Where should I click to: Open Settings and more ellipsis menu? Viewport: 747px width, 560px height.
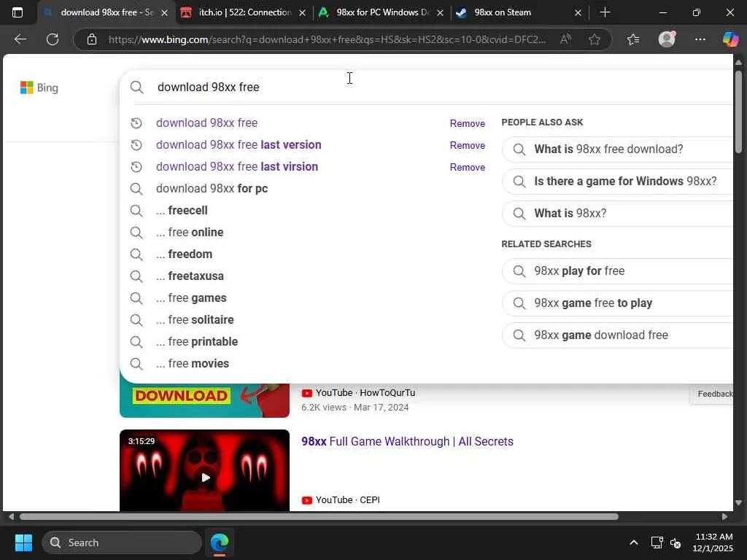[x=700, y=39]
